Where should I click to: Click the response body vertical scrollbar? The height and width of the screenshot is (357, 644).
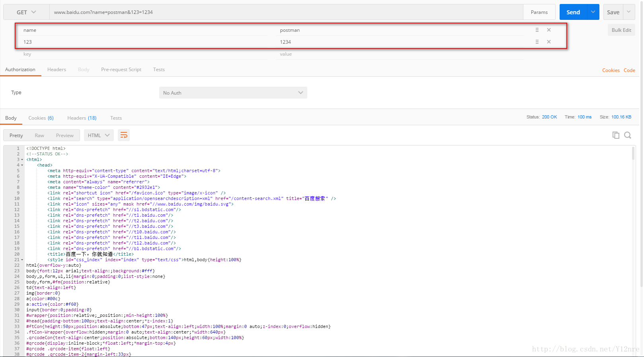pos(633,153)
